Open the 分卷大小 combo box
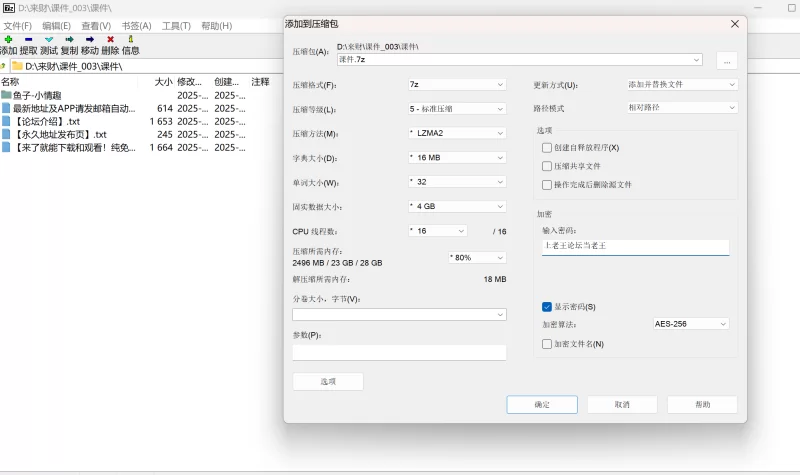Screen dimensions: 800x475 pos(399,314)
